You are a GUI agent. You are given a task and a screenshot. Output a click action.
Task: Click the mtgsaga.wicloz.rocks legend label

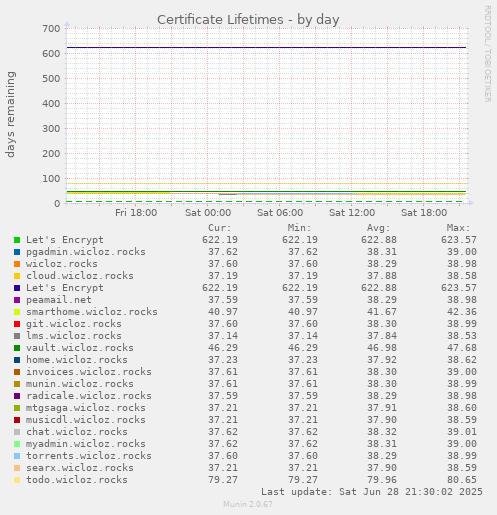coord(86,408)
